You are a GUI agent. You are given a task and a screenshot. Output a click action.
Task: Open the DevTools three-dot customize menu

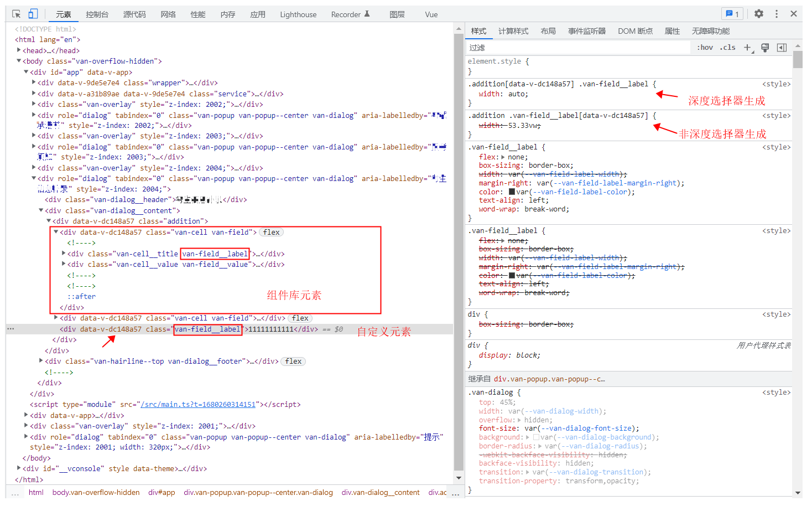777,14
